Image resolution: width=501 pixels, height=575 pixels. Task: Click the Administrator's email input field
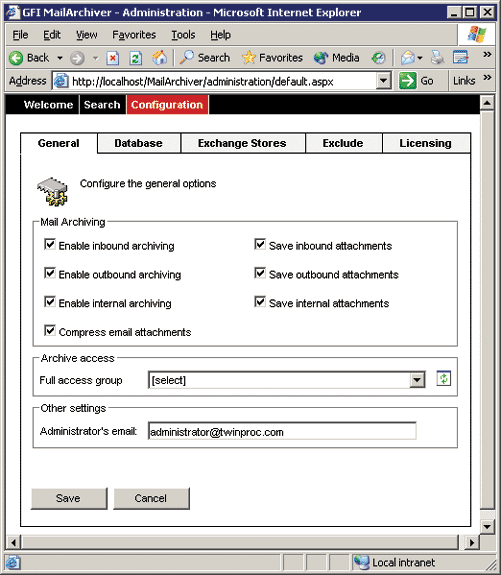coord(282,431)
